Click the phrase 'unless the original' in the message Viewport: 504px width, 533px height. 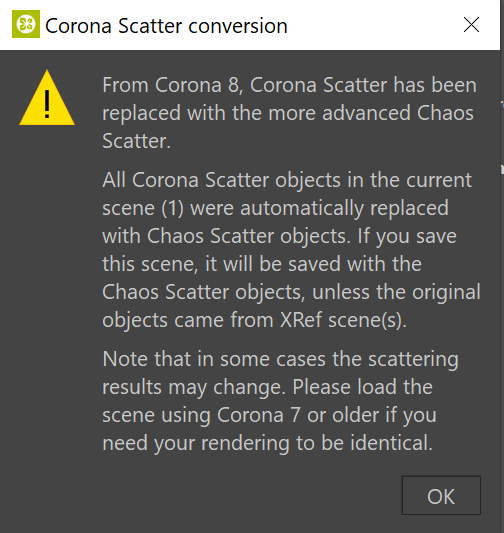[x=396, y=292]
